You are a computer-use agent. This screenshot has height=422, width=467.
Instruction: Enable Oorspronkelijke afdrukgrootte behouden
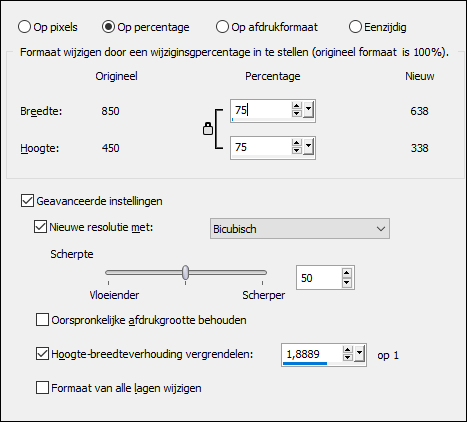(42, 319)
